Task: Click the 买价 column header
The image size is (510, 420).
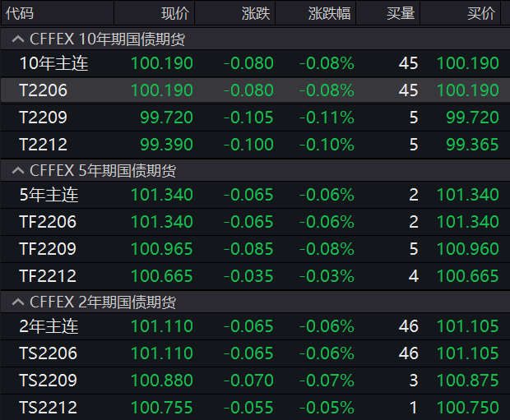Action: (480, 13)
